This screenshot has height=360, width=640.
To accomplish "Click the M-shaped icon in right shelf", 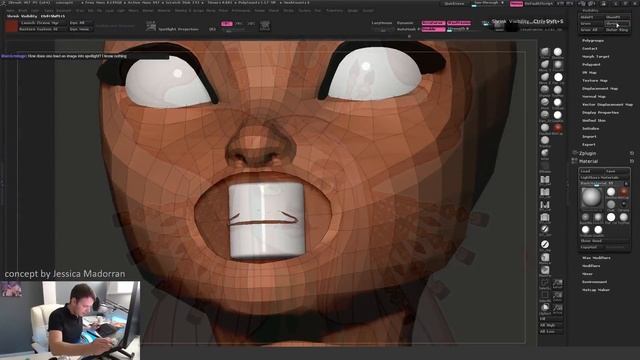I will tap(545, 205).
